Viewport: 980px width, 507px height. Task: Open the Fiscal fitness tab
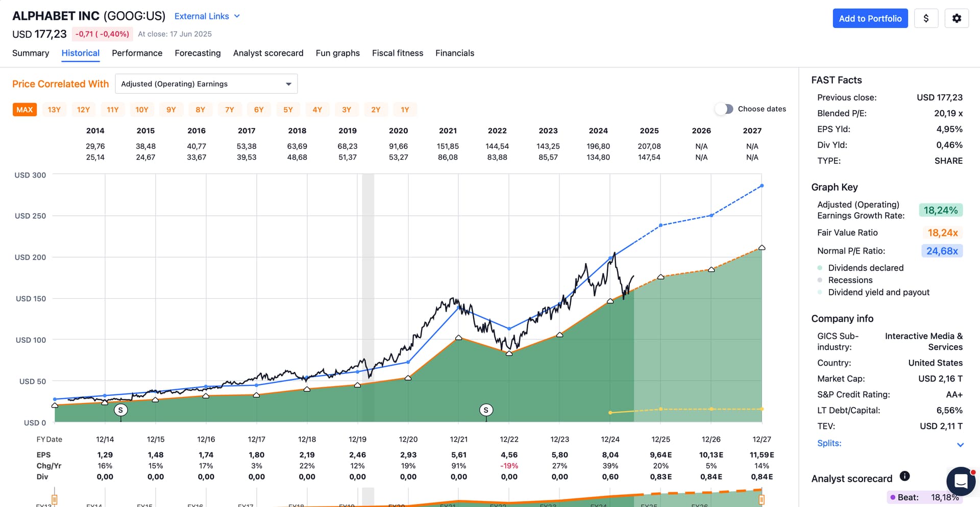click(x=398, y=53)
